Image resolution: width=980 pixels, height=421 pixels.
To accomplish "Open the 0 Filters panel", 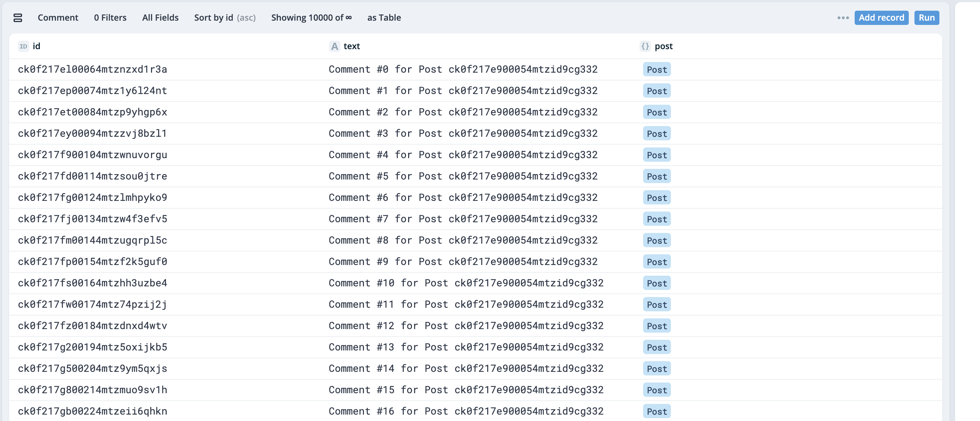I will click(x=110, y=17).
